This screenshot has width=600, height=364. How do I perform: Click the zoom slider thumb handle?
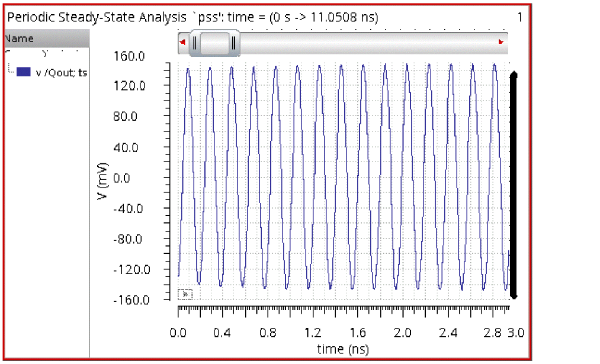214,43
